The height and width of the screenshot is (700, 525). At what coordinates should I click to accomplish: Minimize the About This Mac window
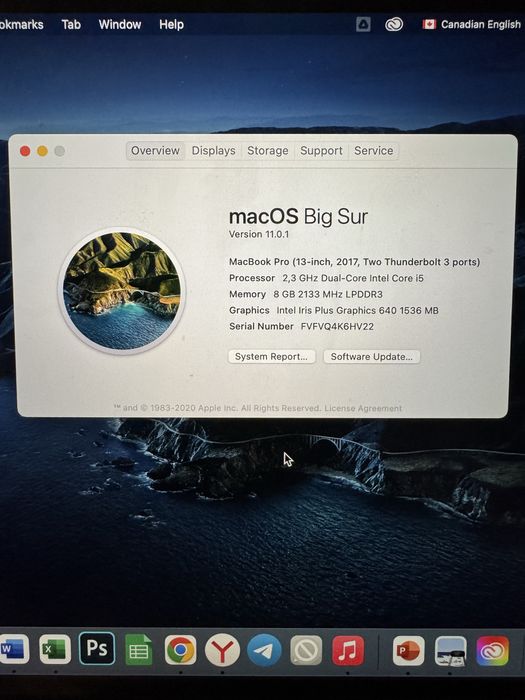[x=42, y=151]
